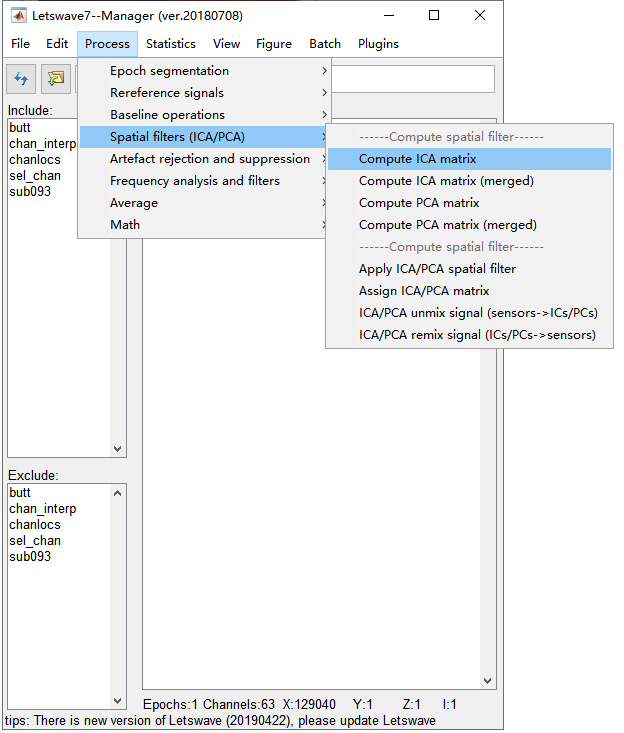Open the Figure menu
Image resolution: width=624 pixels, height=733 pixels.
click(274, 44)
